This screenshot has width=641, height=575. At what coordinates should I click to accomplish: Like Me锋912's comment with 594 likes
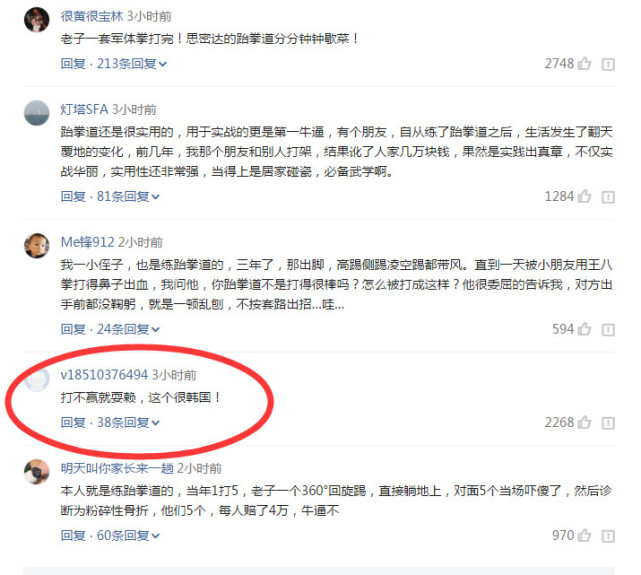584,329
